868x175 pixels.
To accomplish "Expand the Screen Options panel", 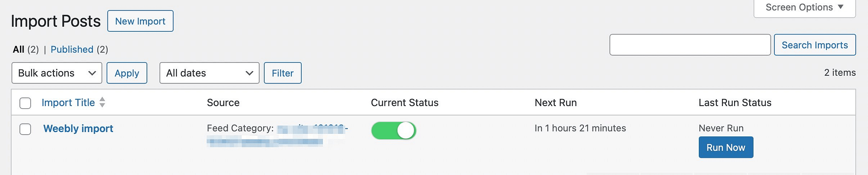I will pyautogui.click(x=805, y=8).
